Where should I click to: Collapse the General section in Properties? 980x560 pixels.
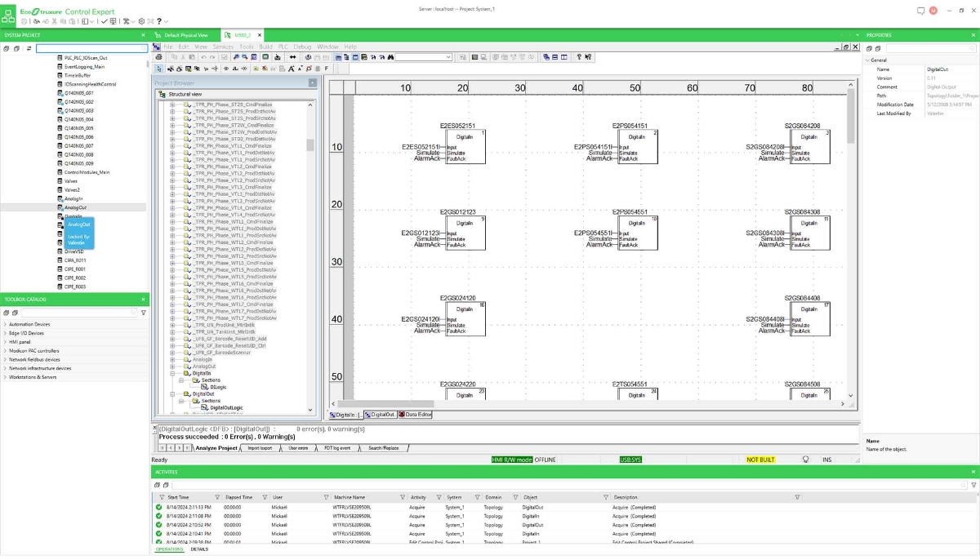867,60
